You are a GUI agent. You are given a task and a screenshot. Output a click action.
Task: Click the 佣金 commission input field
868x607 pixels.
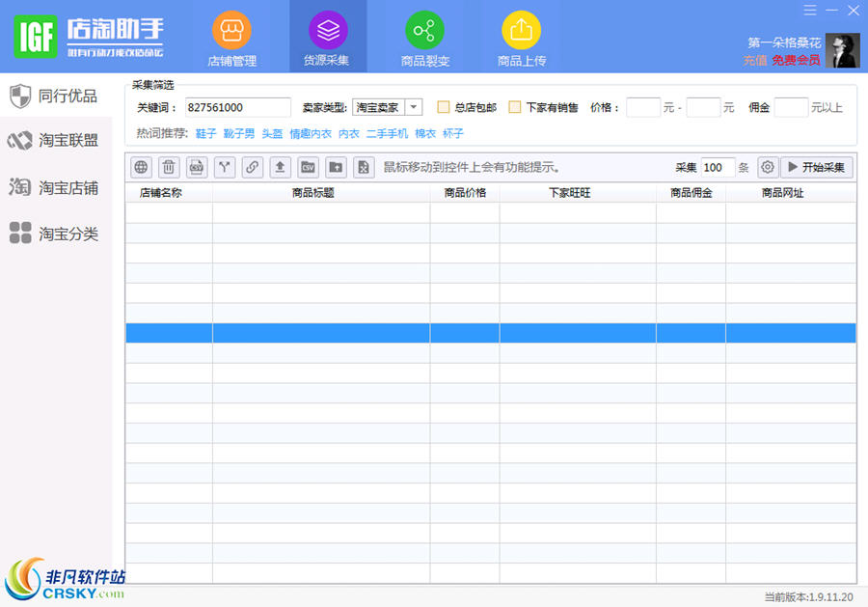pos(791,107)
